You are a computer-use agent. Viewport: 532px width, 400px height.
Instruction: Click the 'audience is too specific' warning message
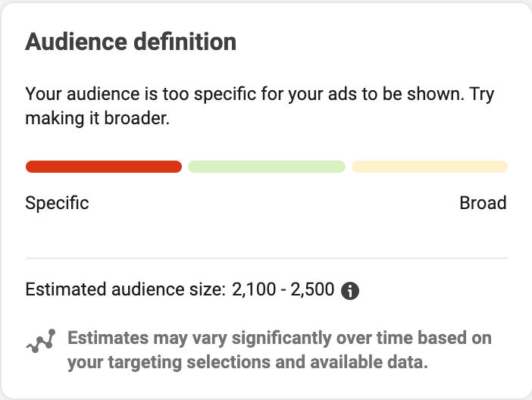click(259, 106)
